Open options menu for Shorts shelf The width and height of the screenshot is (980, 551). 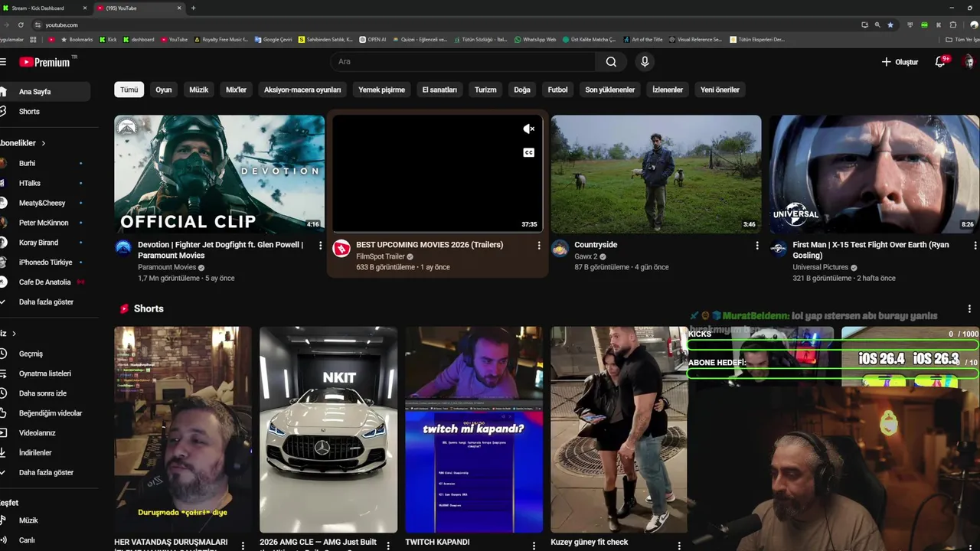969,309
